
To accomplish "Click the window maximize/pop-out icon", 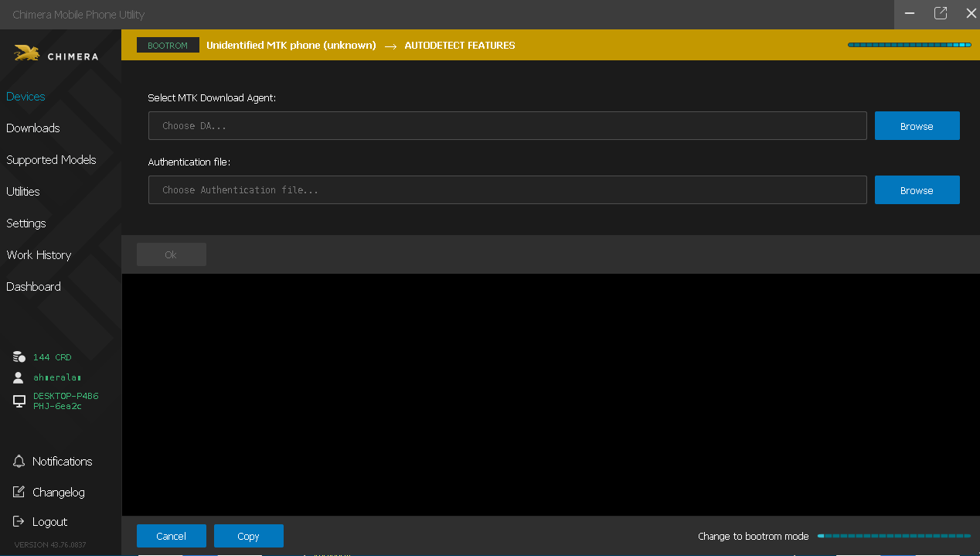I will coord(941,14).
